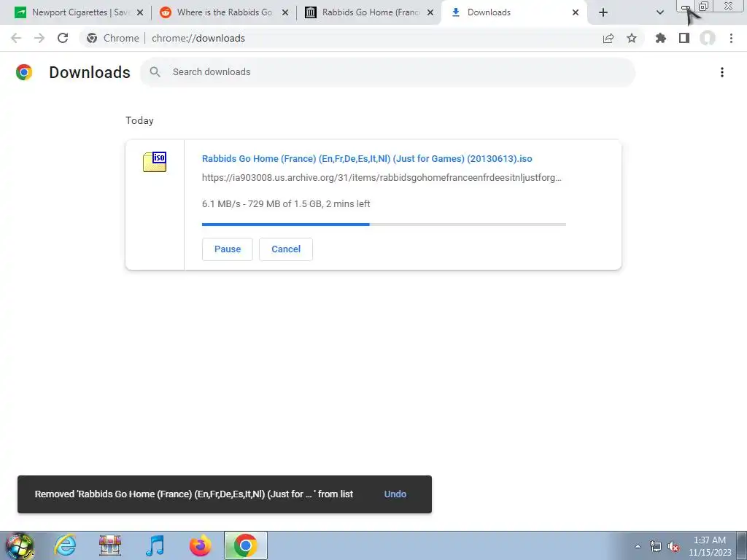Switch to Where is the Rabbids Go tab
The width and height of the screenshot is (747, 560).
pos(223,12)
